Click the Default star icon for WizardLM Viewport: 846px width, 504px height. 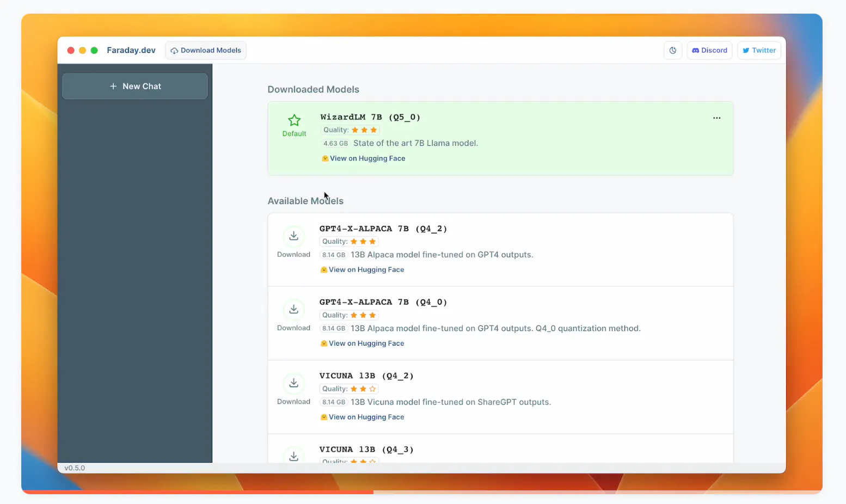pos(294,120)
